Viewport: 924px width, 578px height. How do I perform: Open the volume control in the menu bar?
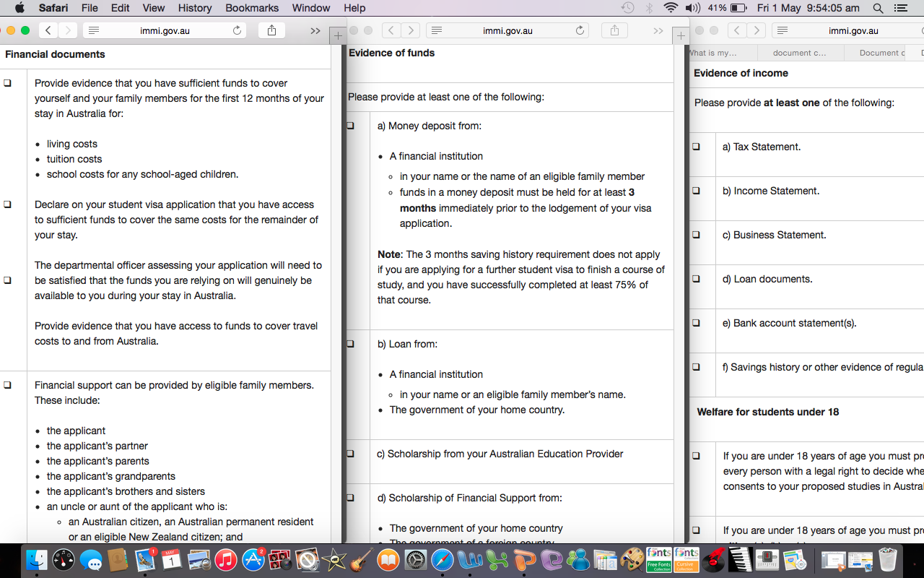[692, 8]
